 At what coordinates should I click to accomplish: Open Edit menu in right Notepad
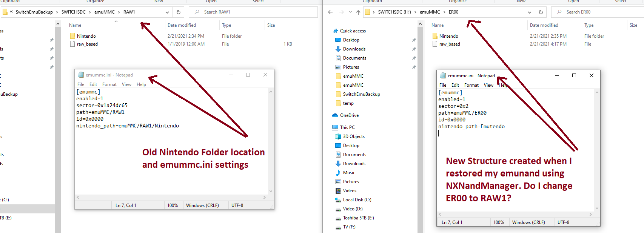coord(455,85)
